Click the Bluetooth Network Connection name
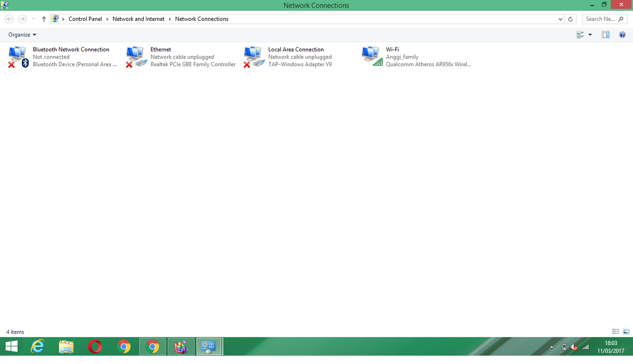The height and width of the screenshot is (364, 633). pos(71,49)
